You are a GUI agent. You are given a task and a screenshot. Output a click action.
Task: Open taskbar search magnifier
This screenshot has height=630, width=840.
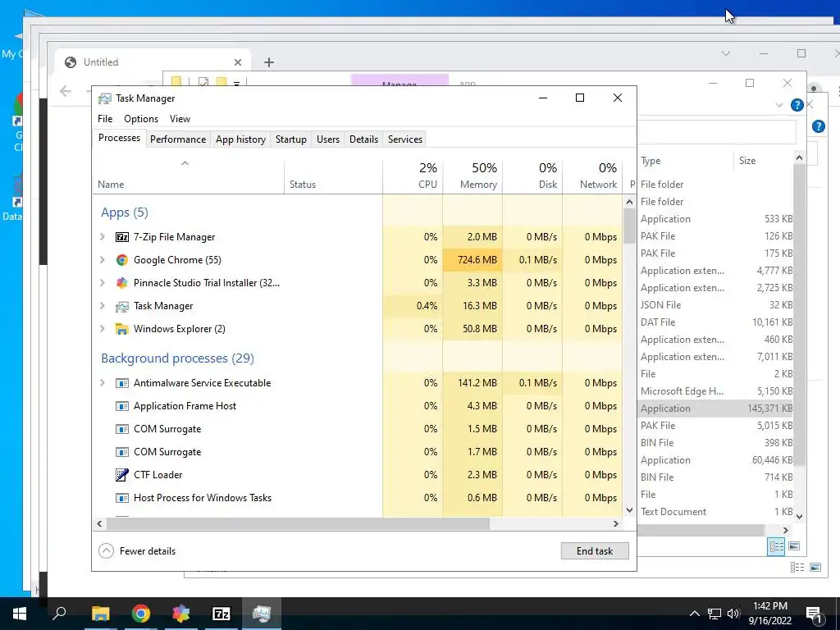(59, 613)
